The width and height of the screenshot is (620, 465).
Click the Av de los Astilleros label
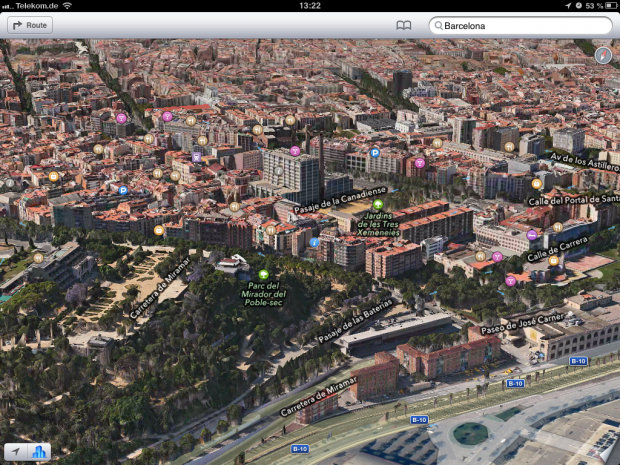coord(584,162)
